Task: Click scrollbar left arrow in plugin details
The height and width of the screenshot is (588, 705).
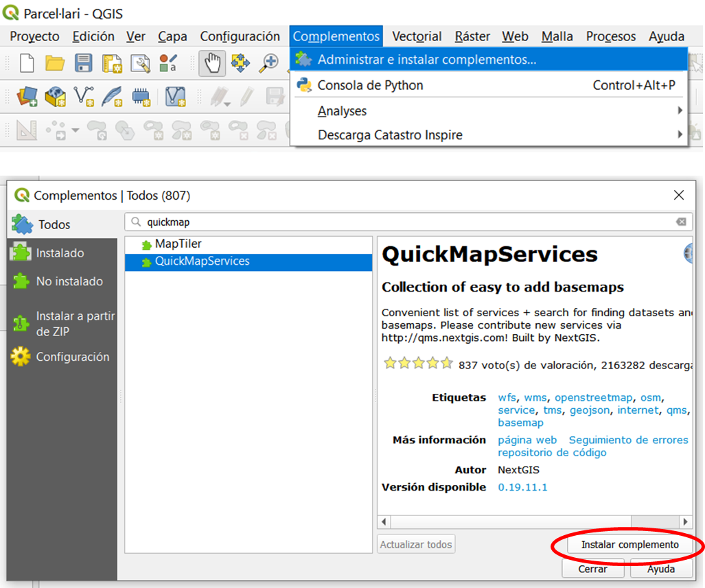Action: pyautogui.click(x=384, y=521)
